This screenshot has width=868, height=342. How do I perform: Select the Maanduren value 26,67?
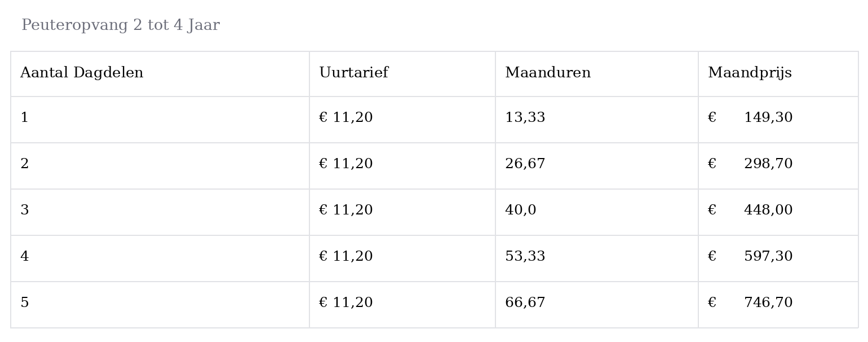525,164
